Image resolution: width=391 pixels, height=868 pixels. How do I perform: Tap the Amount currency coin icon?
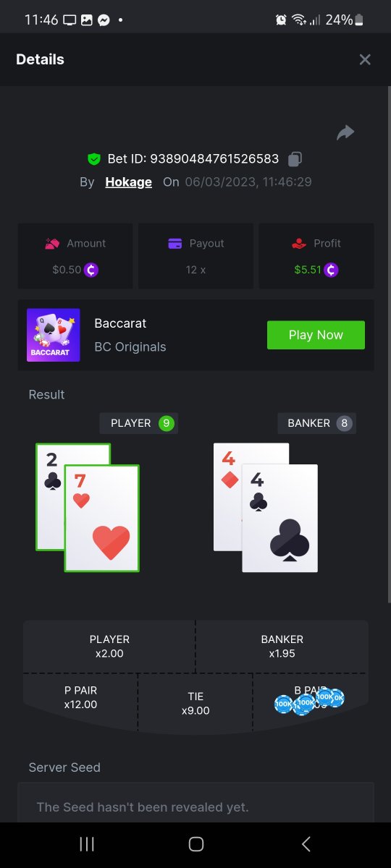pos(91,270)
